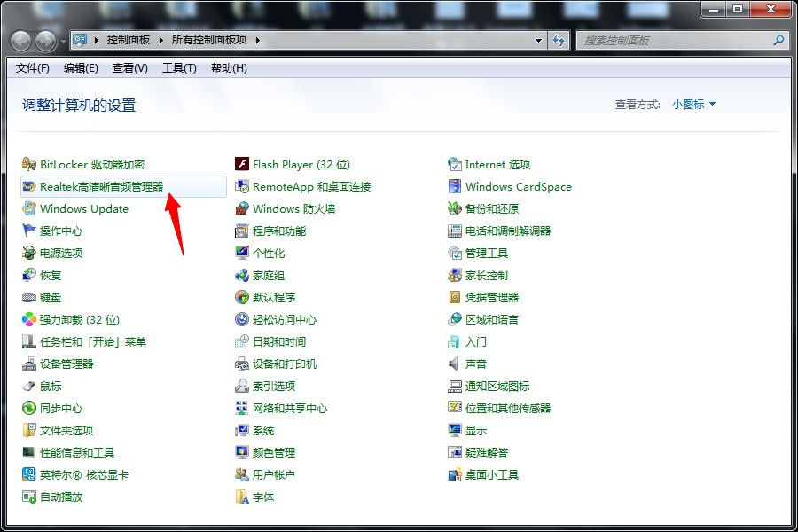Open the 备份和还原 icon
798x532 pixels.
455,208
